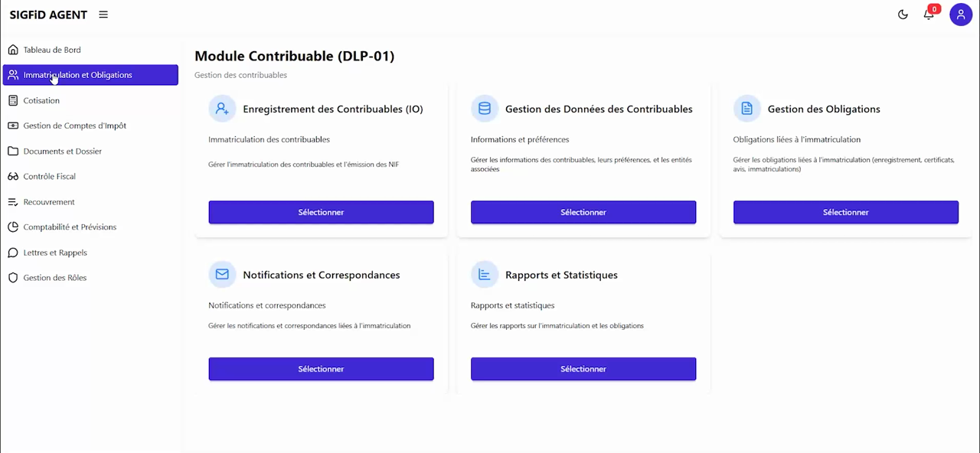Click Sélectionner under Rapports et Statistiques
This screenshot has width=980, height=453.
(x=583, y=368)
